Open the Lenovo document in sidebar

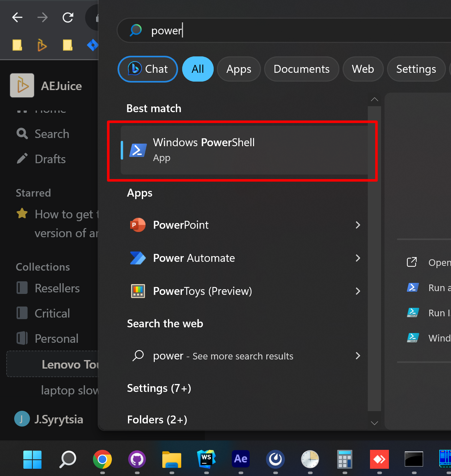(53, 364)
